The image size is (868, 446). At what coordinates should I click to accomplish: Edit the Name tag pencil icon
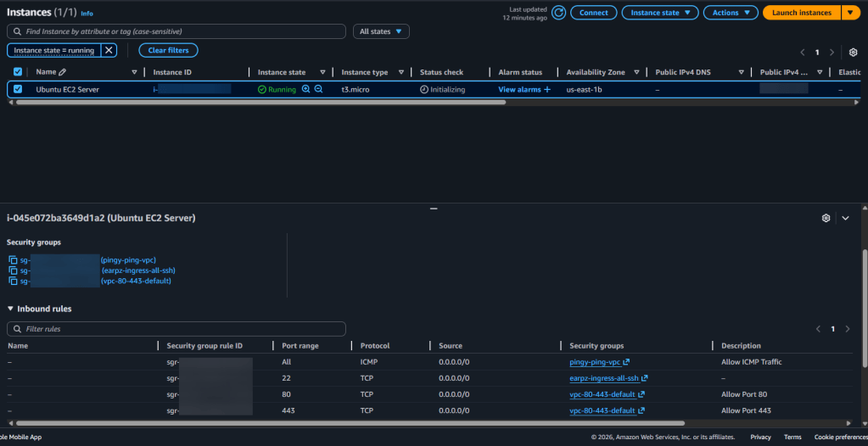pyautogui.click(x=62, y=72)
